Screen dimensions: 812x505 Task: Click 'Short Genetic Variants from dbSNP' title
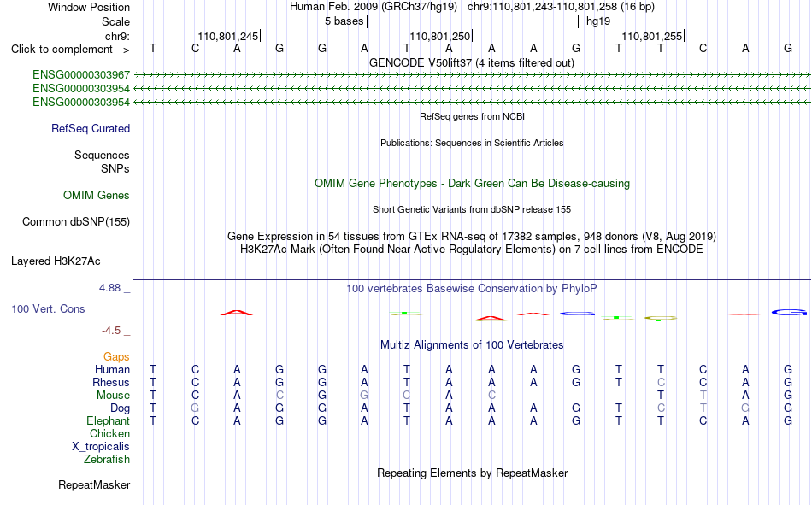coord(472,209)
